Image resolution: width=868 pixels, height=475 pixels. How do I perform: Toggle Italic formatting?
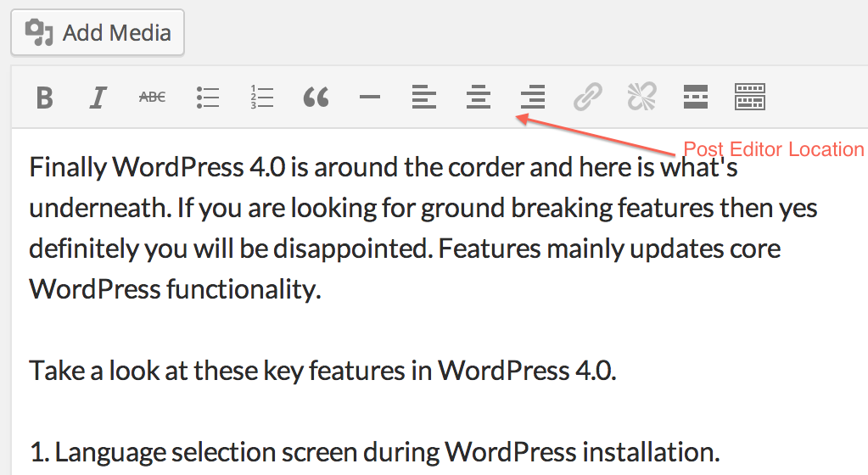[x=98, y=98]
